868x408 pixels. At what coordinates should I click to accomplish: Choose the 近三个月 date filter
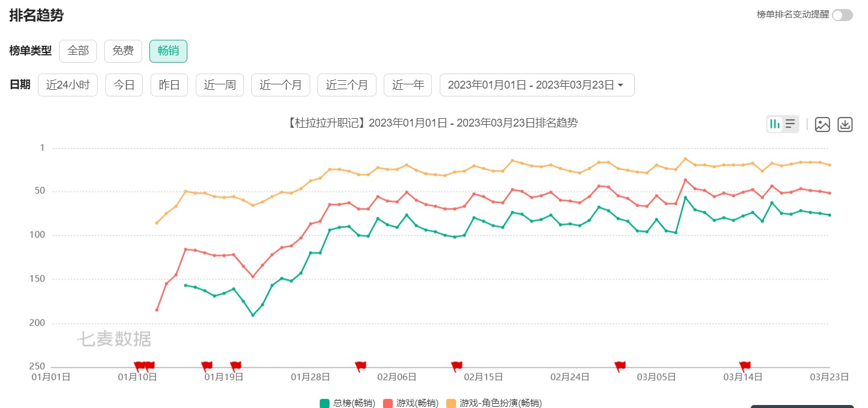(x=347, y=85)
